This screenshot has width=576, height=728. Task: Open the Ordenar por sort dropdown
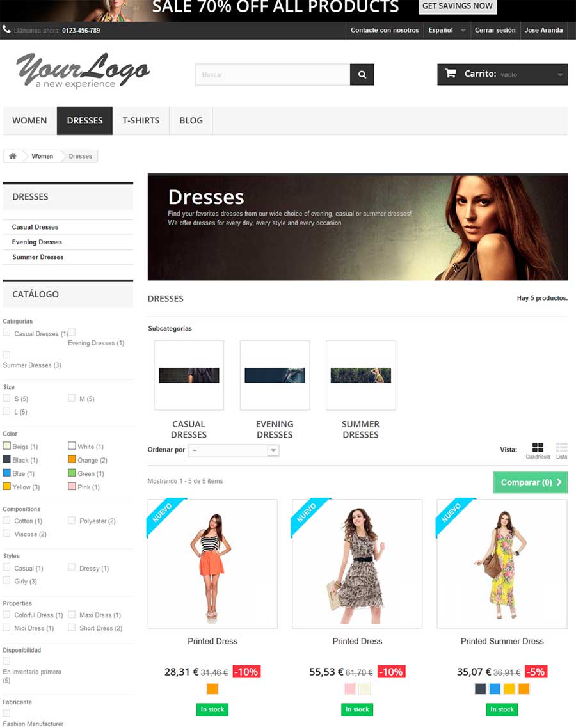click(x=234, y=450)
